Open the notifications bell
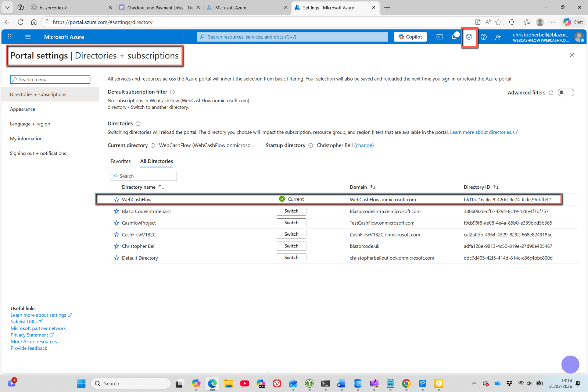The height and width of the screenshot is (392, 588). pos(454,36)
